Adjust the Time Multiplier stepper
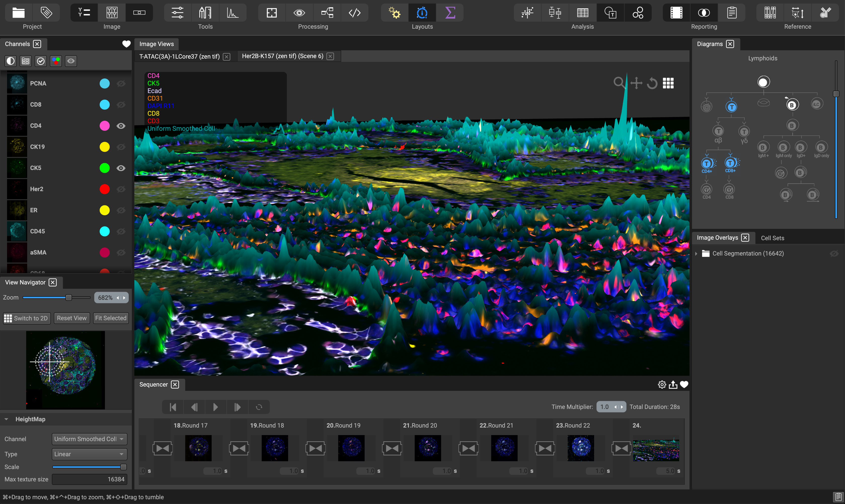Image resolution: width=845 pixels, height=504 pixels. [x=619, y=407]
